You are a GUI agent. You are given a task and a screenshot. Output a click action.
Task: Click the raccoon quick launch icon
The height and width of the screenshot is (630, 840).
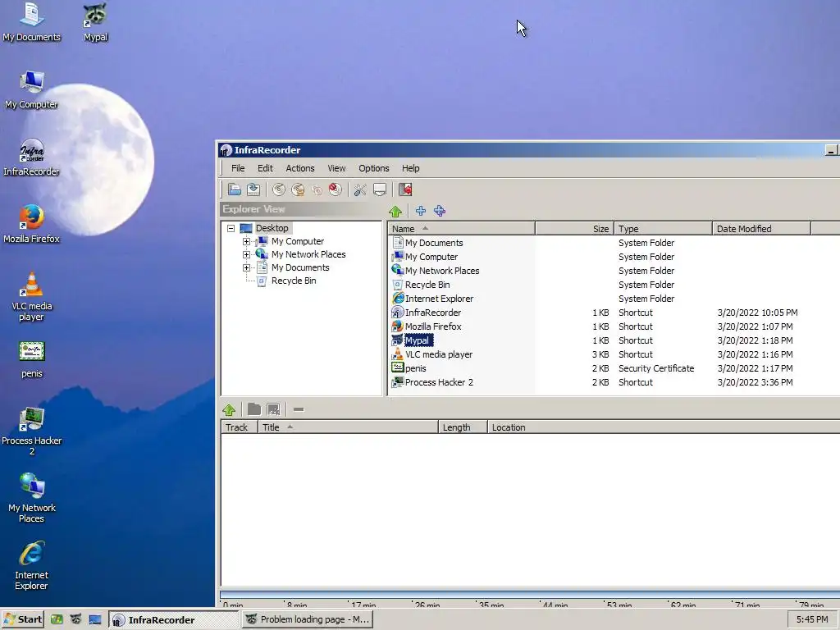point(75,619)
